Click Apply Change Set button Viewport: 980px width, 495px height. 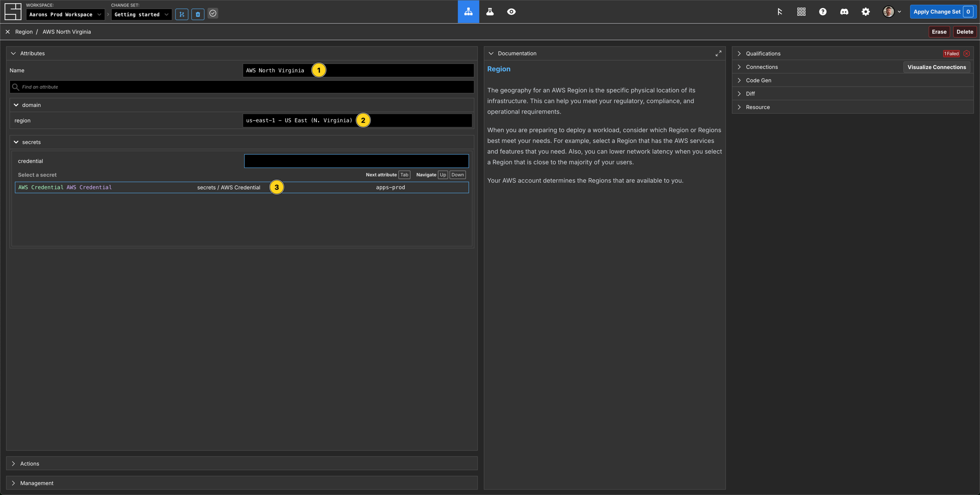943,12
